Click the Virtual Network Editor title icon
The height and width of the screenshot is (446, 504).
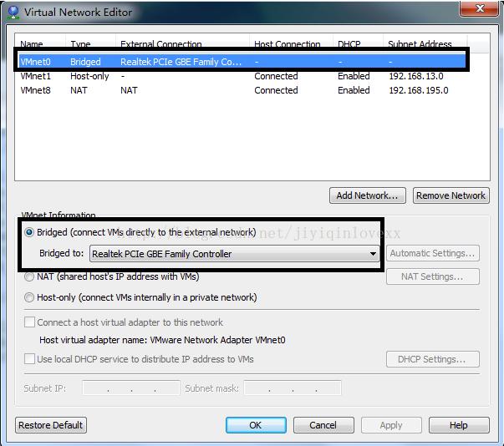tap(13, 13)
